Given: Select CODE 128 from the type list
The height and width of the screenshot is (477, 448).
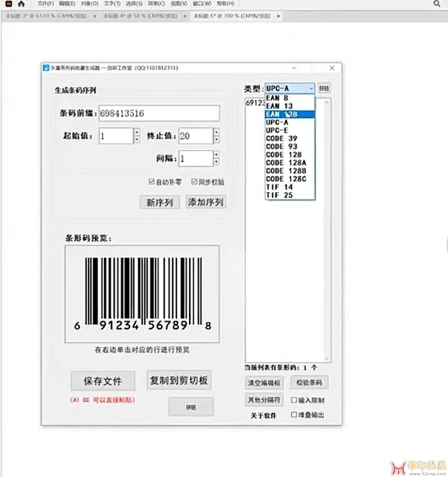Looking at the screenshot, I should coord(290,155).
